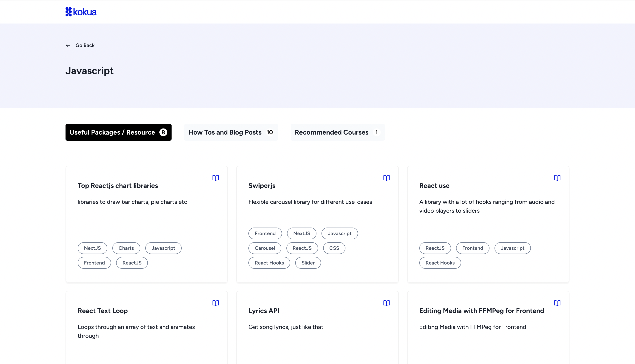Switch to Recommended Courses tab
Viewport: 635px width, 364px height.
coord(337,132)
